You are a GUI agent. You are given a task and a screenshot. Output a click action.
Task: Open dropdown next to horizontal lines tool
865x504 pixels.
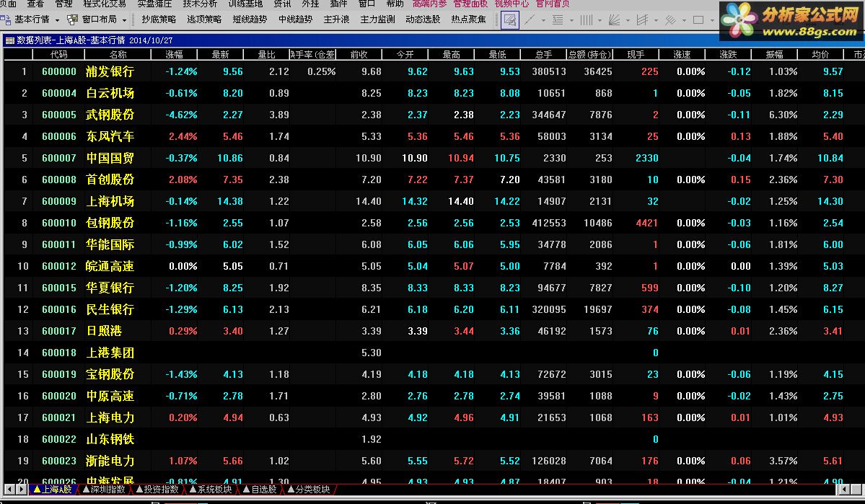(x=571, y=20)
